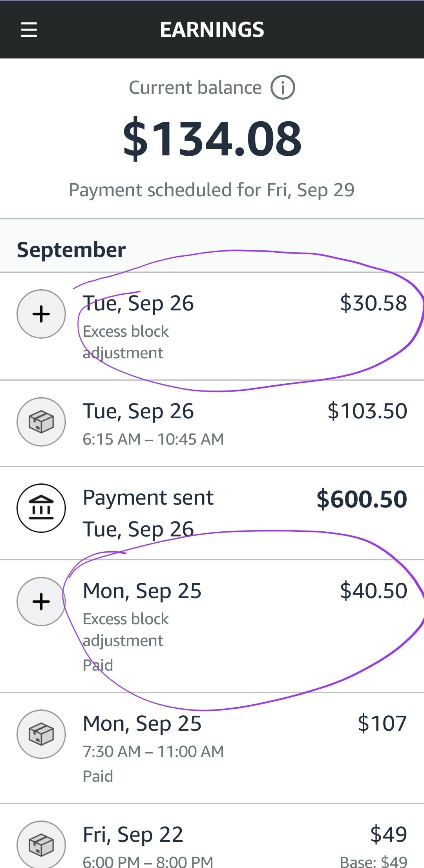The image size is (424, 868).
Task: Select the package icon for Tue, Sep 26 block
Action: pos(41,421)
